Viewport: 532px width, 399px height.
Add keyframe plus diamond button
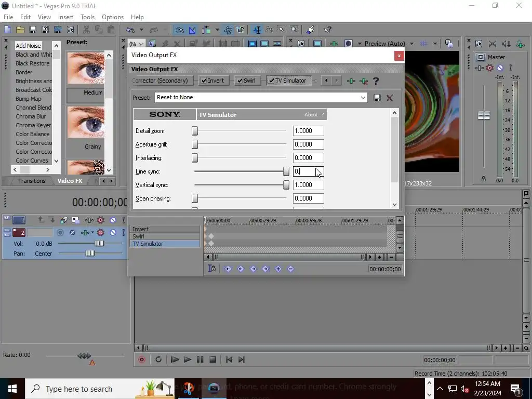(x=278, y=269)
